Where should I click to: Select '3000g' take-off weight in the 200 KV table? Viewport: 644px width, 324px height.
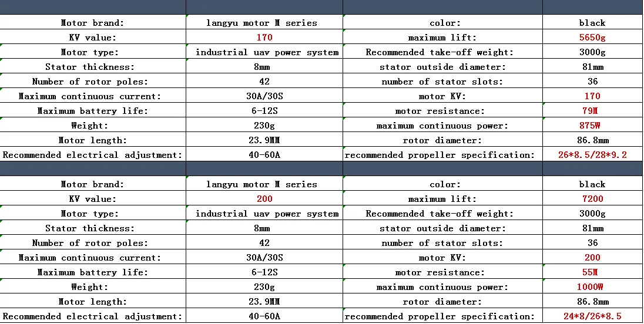click(592, 214)
